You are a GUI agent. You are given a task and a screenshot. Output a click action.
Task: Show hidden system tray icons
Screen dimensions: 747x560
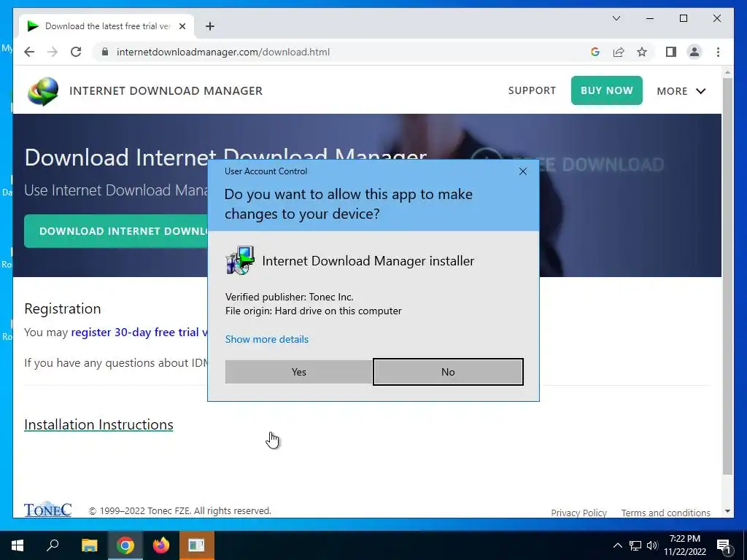(617, 545)
